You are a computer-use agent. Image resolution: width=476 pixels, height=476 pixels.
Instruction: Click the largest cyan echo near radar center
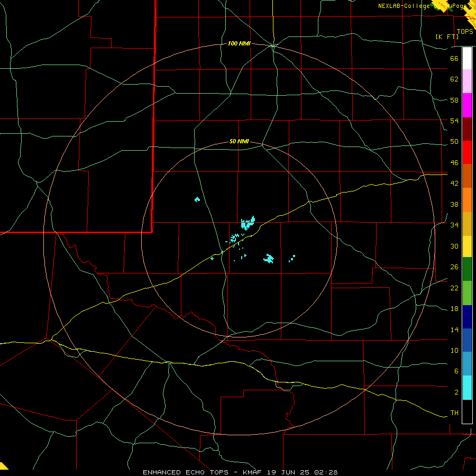pyautogui.click(x=248, y=223)
